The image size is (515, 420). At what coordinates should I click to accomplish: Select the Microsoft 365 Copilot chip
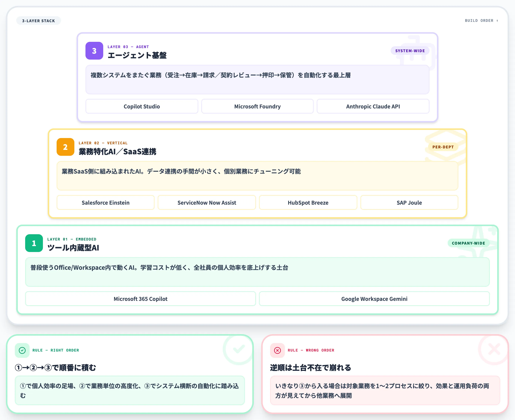click(x=141, y=299)
